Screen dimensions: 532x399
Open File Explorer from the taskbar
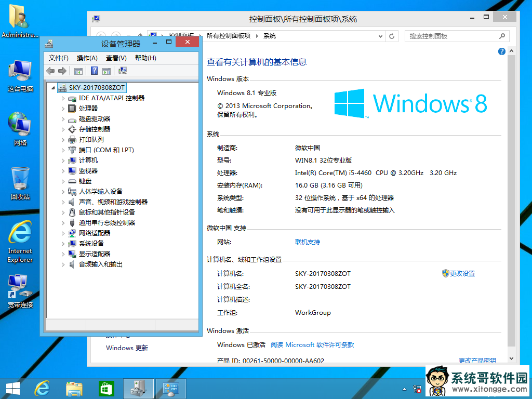point(74,389)
